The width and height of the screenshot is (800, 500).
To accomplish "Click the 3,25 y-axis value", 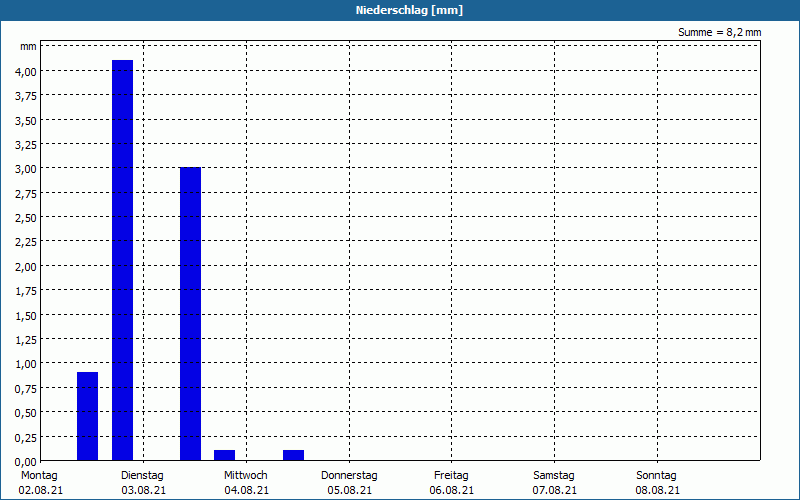I will 26,145.
